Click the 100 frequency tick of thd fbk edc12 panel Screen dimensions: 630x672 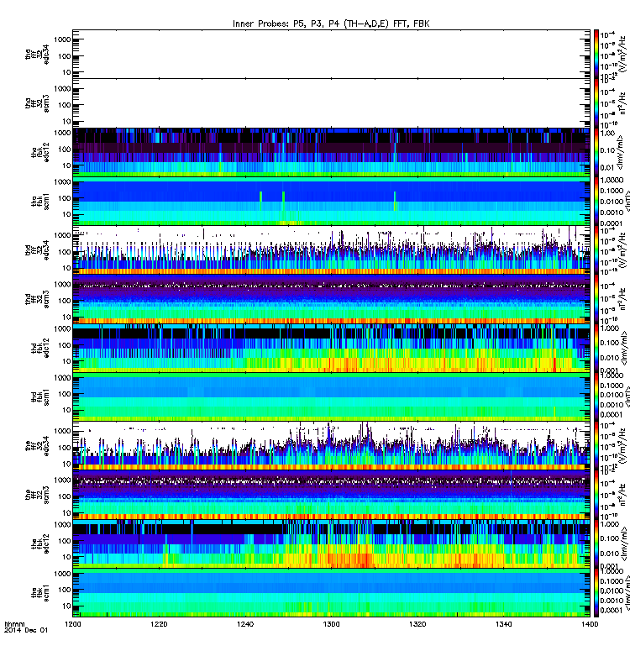point(65,345)
